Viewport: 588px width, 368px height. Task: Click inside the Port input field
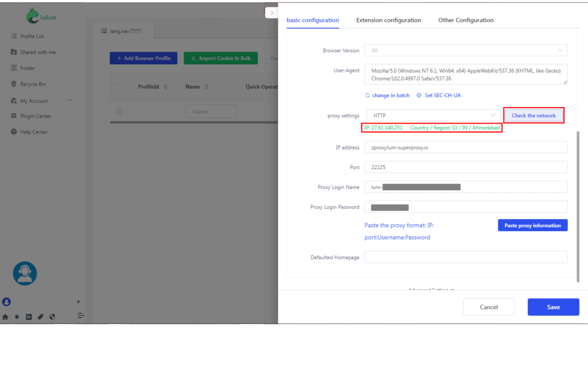(x=465, y=167)
